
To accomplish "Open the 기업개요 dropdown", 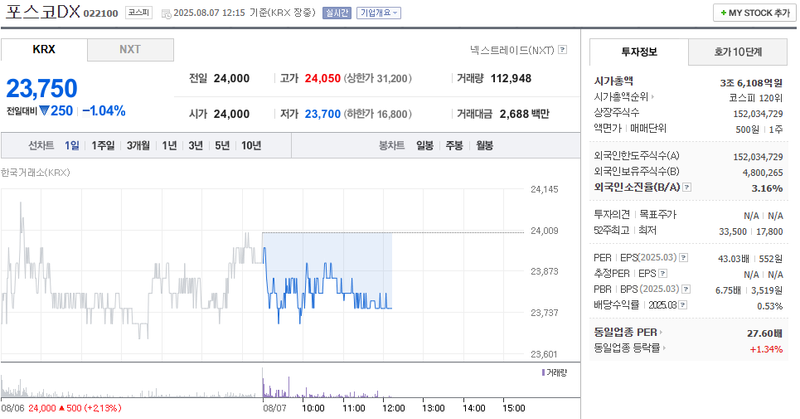I will tap(379, 13).
